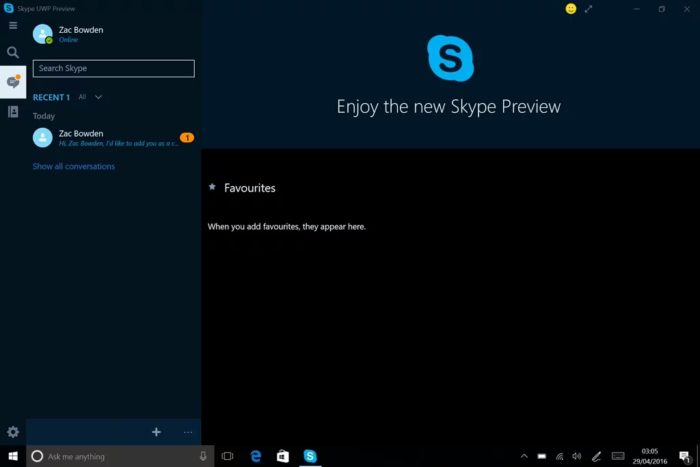The width and height of the screenshot is (700, 467).
Task: Click the Favourites heading
Action: (250, 188)
